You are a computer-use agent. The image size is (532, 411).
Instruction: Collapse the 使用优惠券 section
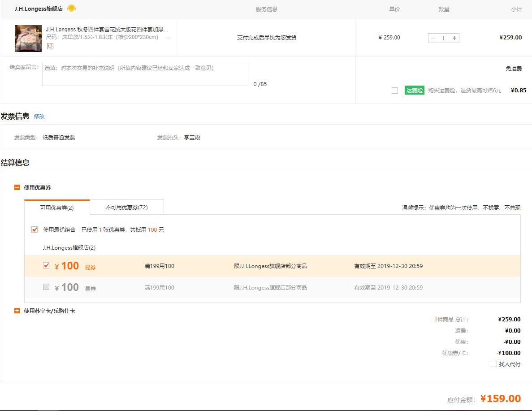pos(17,187)
